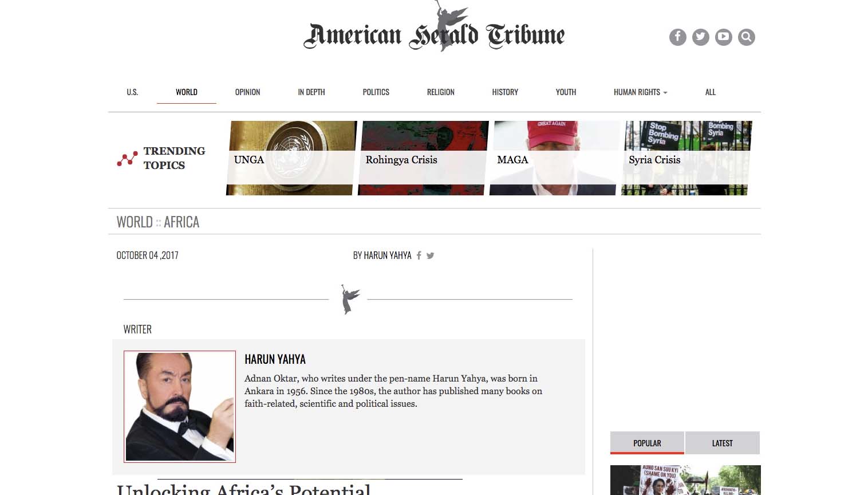Click the Harun Yahya byline link

click(x=382, y=256)
